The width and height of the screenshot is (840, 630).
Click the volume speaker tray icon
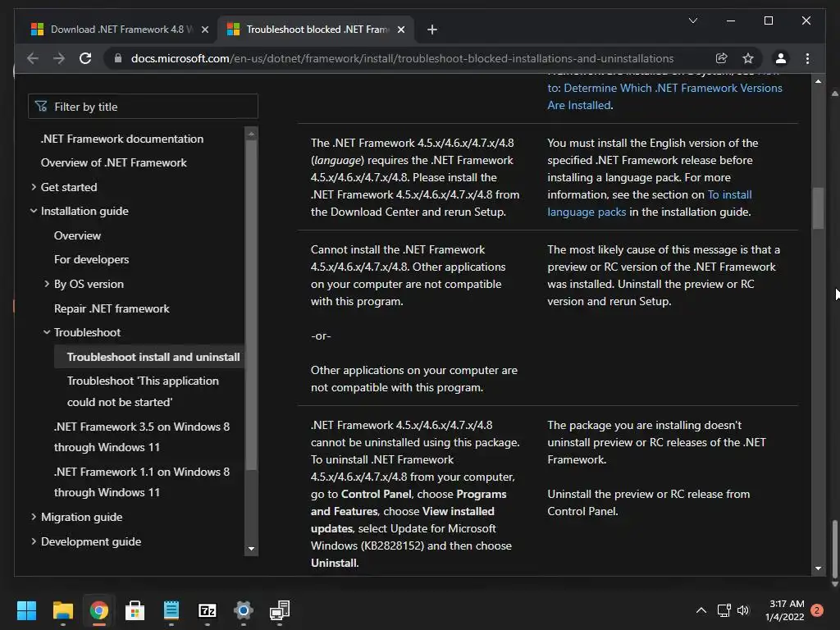click(743, 610)
